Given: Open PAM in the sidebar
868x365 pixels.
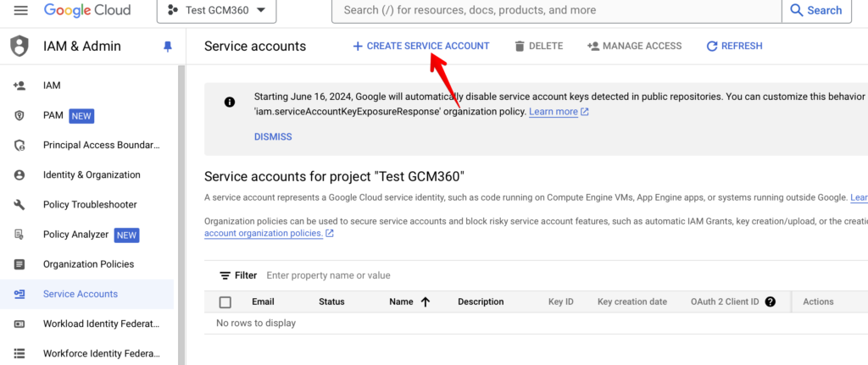Looking at the screenshot, I should coord(53,115).
